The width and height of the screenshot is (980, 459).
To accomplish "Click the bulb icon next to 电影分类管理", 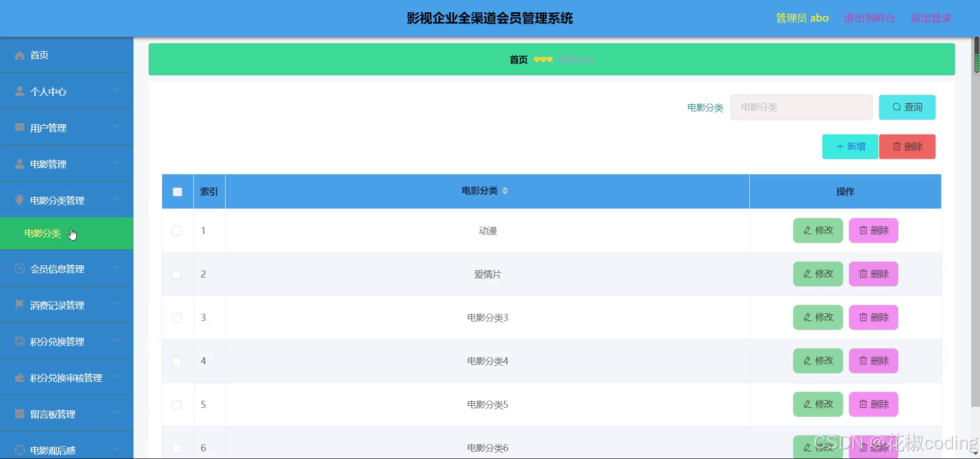I will tap(19, 200).
